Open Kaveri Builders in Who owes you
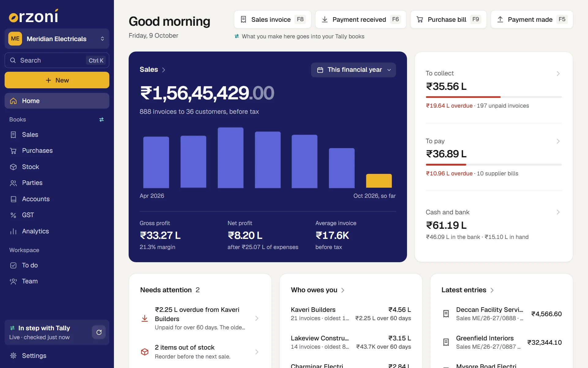The height and width of the screenshot is (368, 588). coord(351,314)
